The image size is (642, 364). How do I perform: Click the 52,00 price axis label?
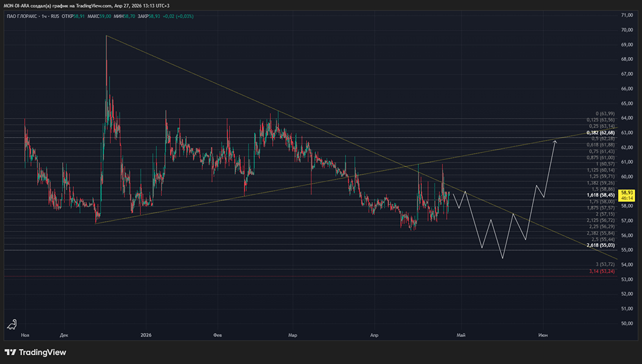pos(627,294)
